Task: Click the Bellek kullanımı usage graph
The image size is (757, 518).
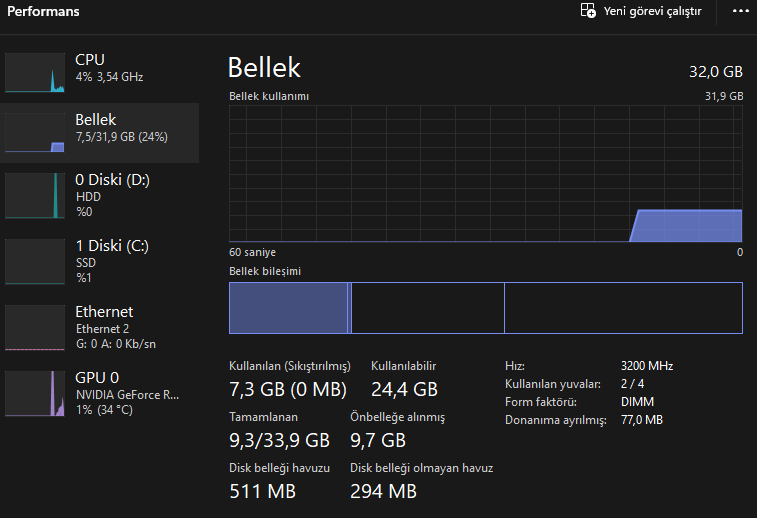Action: click(x=486, y=173)
